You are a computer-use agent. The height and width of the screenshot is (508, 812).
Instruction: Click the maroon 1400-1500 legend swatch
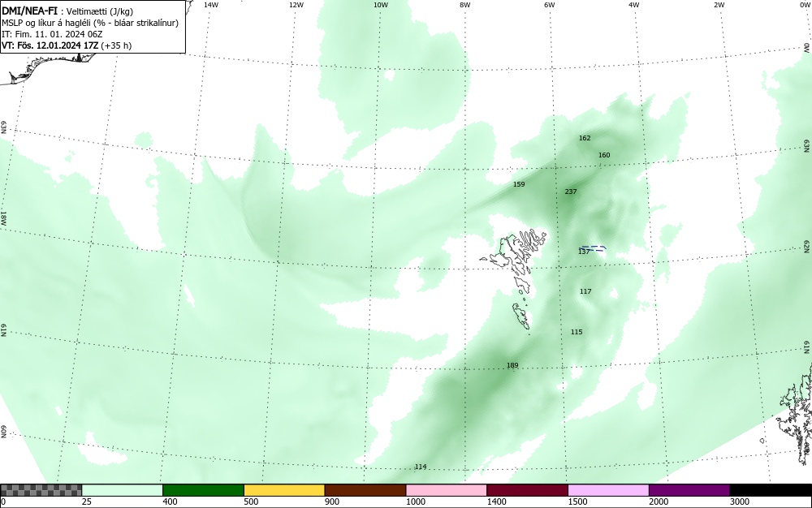point(527,490)
